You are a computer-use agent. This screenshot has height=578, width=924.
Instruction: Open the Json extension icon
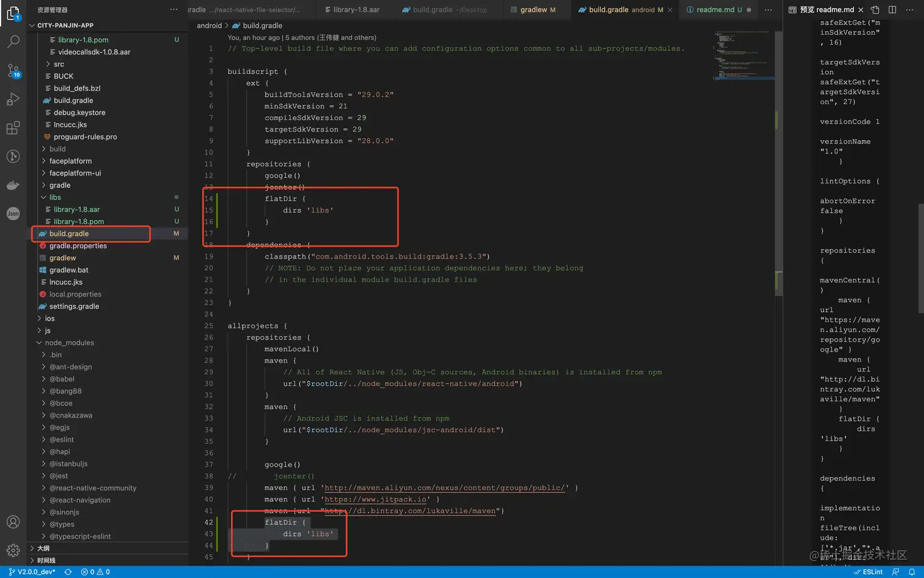(13, 213)
